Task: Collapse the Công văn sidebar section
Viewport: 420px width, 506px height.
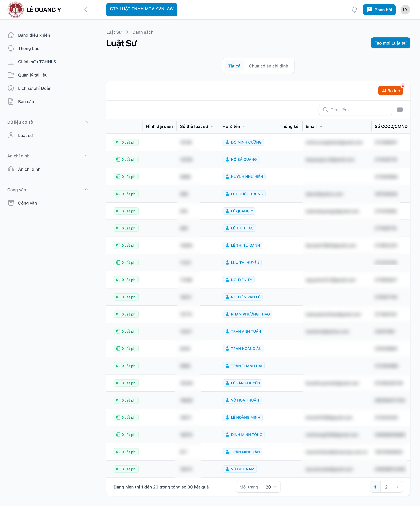Action: pos(86,190)
